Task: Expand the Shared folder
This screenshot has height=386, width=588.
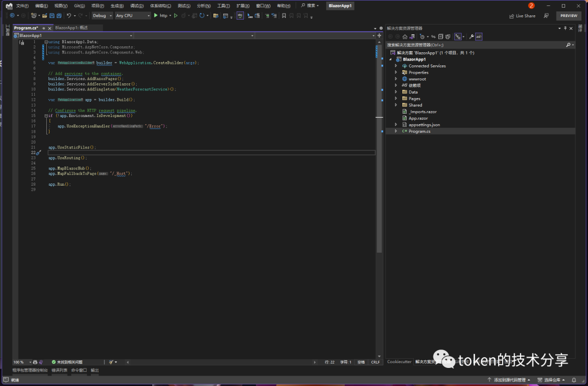Action: pyautogui.click(x=396, y=105)
